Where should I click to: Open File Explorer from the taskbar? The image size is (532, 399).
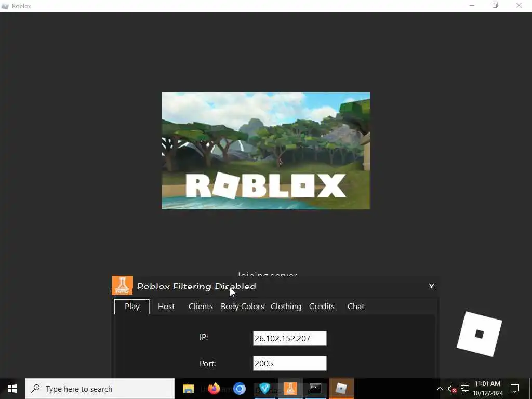[x=188, y=389]
